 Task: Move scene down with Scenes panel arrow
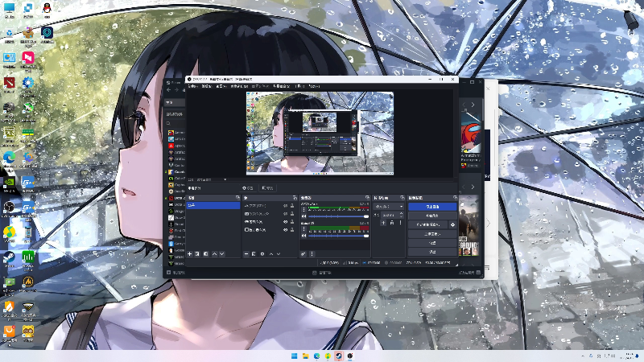(x=222, y=254)
